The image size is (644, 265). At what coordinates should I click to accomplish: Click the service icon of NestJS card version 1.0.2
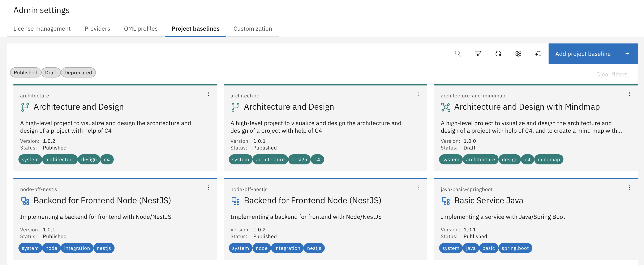click(235, 201)
